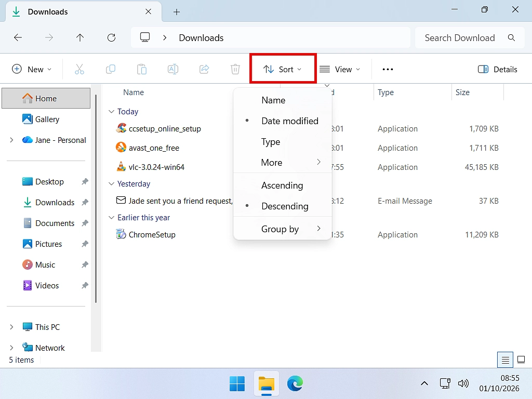Screen dimensions: 532x399
Task: Open Microsoft Edge from the taskbar
Action: [x=295, y=384]
